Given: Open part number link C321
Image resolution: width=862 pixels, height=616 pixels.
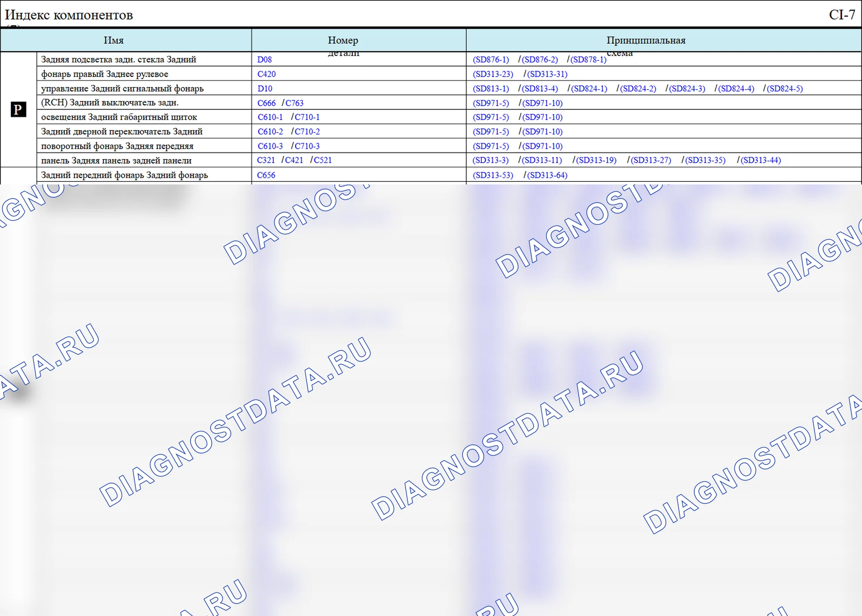Looking at the screenshot, I should pyautogui.click(x=266, y=160).
